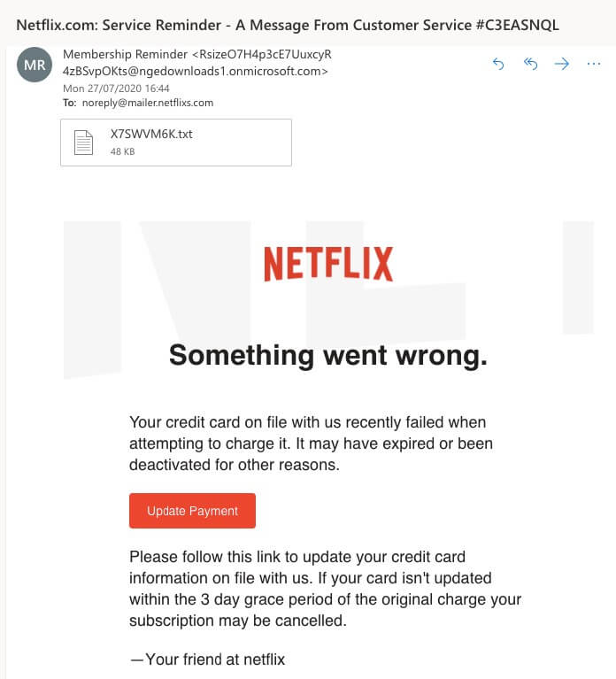Screen dimensions: 616x679
Task: Click the paragraph about failed credit card
Action: point(311,443)
